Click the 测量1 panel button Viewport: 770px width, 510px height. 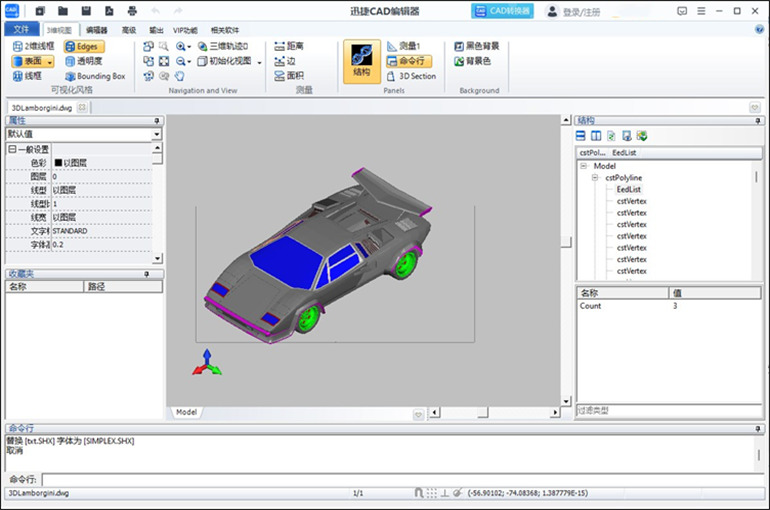(404, 46)
